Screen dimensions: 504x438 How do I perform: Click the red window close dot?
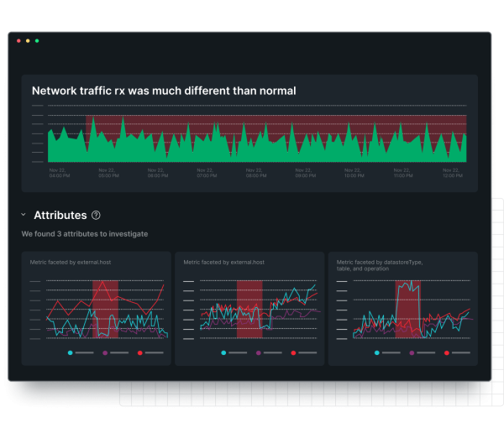pos(17,40)
